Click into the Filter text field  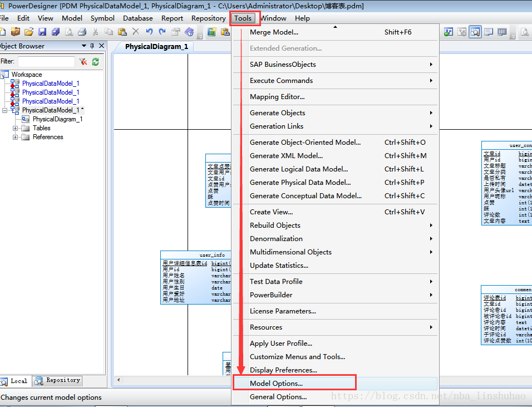coord(46,61)
